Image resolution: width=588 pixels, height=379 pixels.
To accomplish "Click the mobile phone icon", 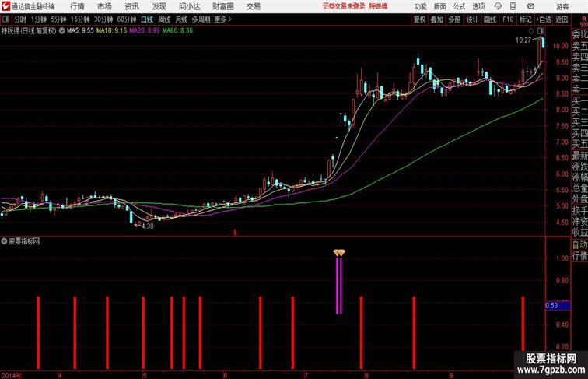I will coord(513,6).
